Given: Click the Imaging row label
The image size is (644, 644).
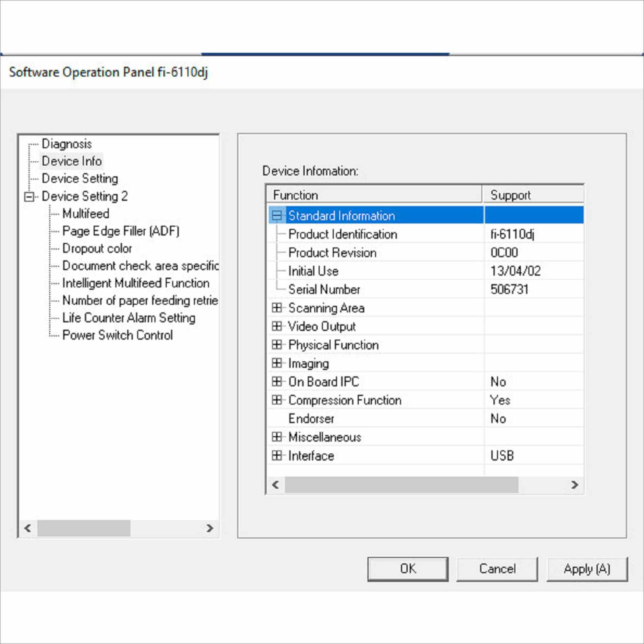Looking at the screenshot, I should pos(309,363).
